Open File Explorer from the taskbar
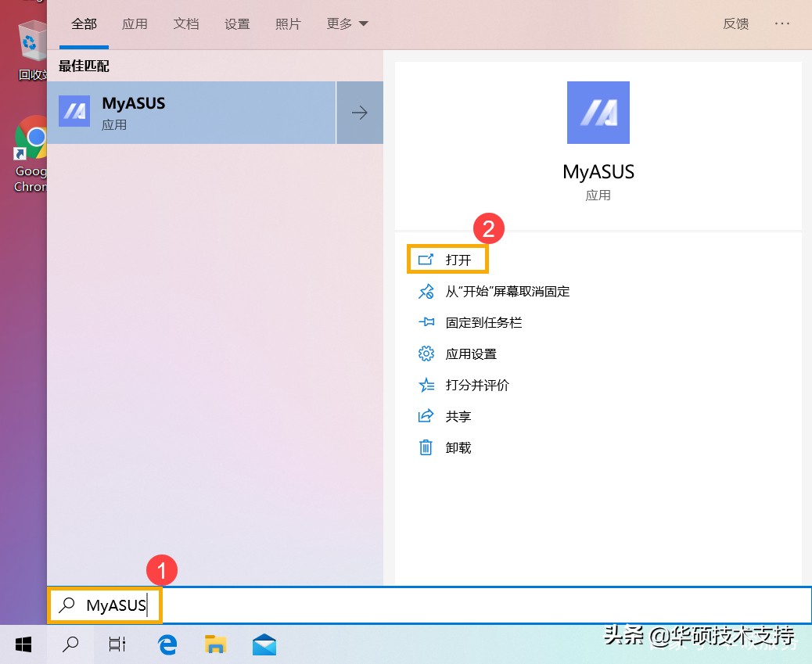The image size is (812, 664). pyautogui.click(x=214, y=644)
